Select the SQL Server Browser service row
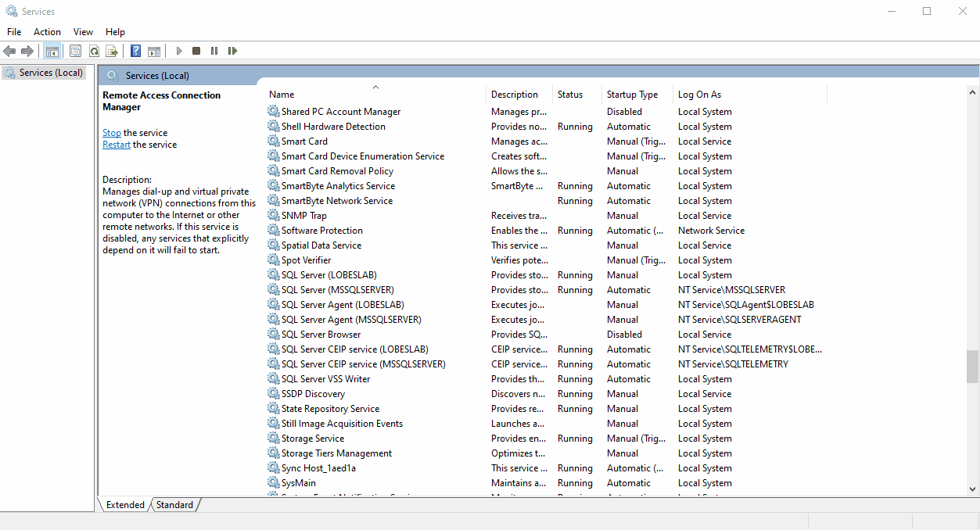 (x=321, y=335)
